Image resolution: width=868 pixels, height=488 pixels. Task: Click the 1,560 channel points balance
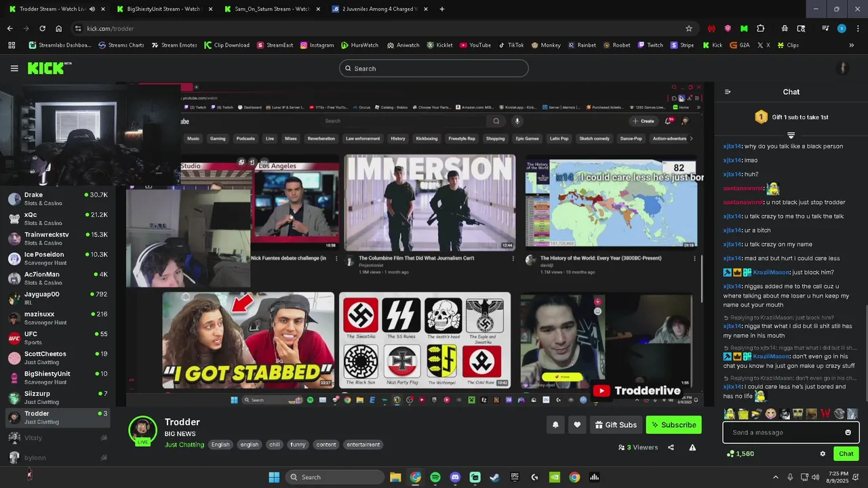[x=741, y=453]
